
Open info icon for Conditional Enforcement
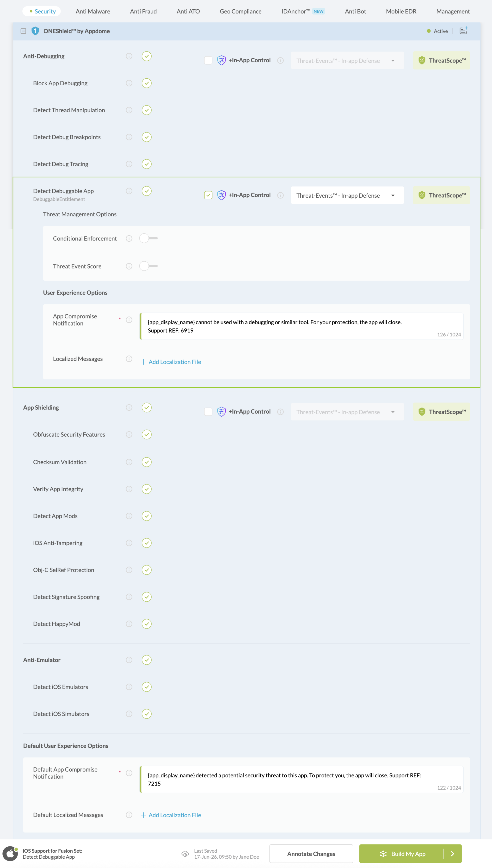click(x=129, y=238)
